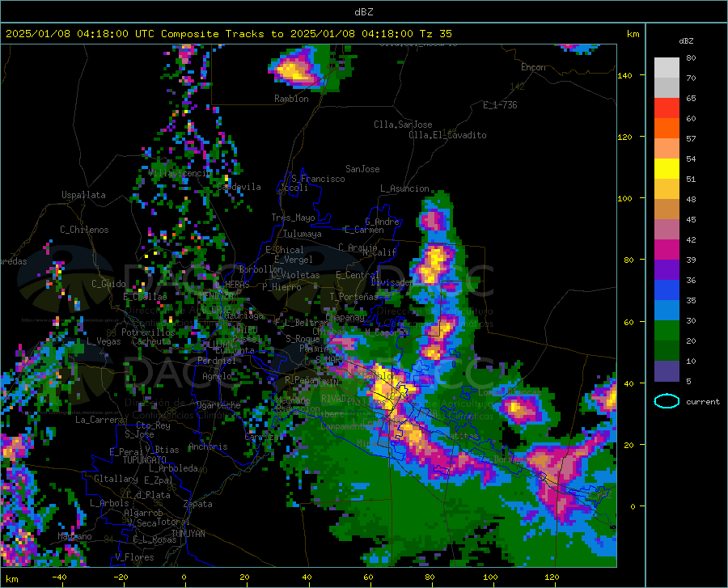Click the 80 dBZ white color swatch
The width and height of the screenshot is (728, 588).
point(667,68)
